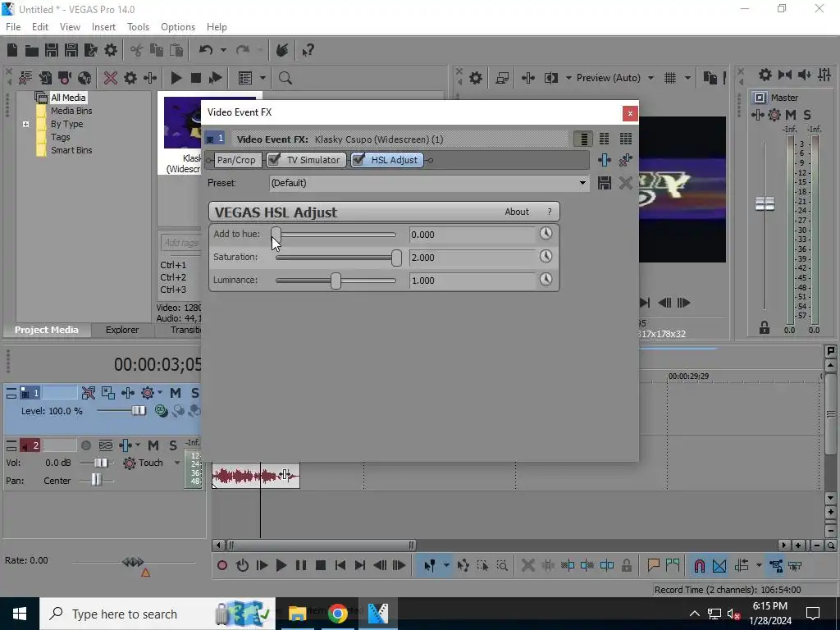Pause playback in the transport bar

click(301, 565)
